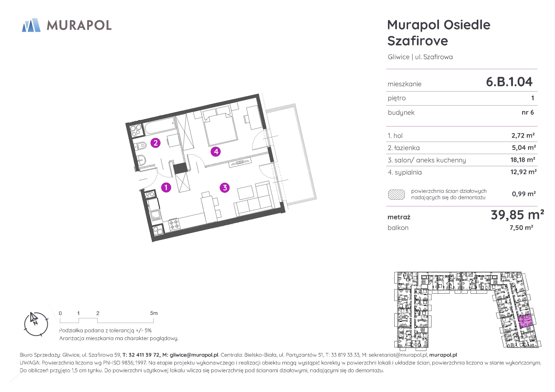Click the murapol.pl website link
This screenshot has height=392, width=555.
pyautogui.click(x=443, y=355)
